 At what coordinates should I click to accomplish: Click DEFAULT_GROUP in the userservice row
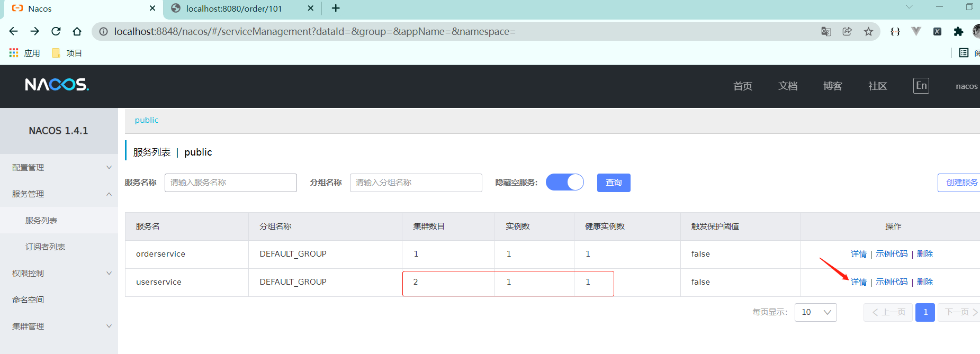tap(293, 282)
